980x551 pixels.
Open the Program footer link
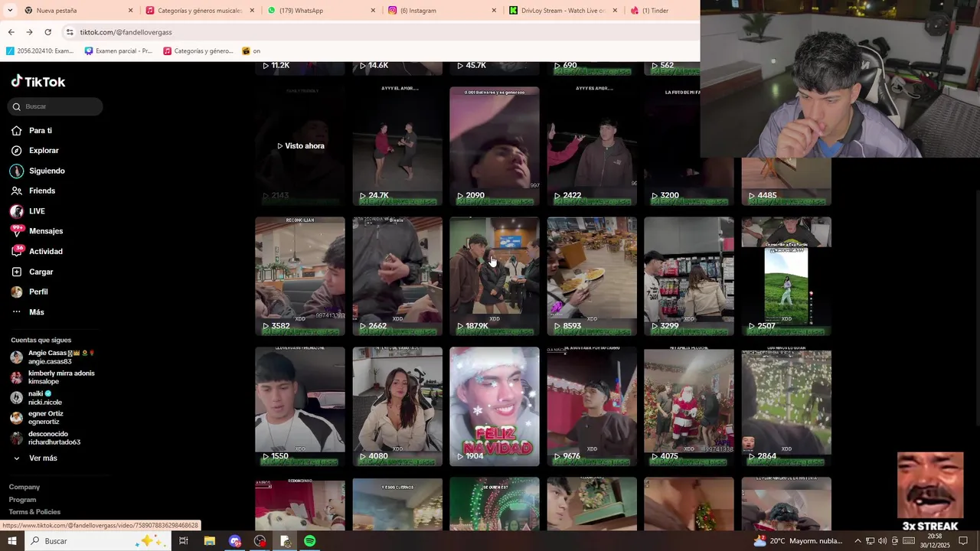tap(23, 500)
